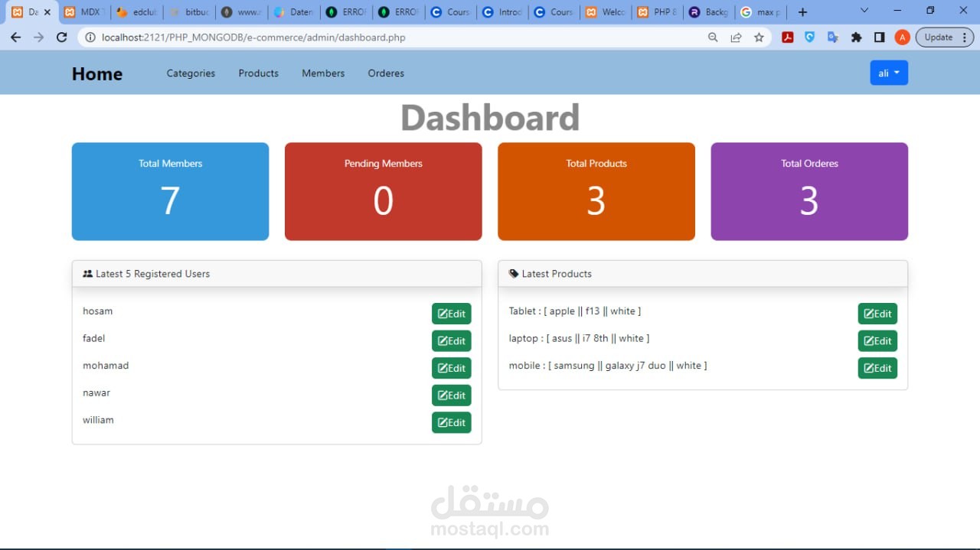Select the laptop asus i7 8th text
Image resolution: width=980 pixels, height=550 pixels.
coord(579,338)
